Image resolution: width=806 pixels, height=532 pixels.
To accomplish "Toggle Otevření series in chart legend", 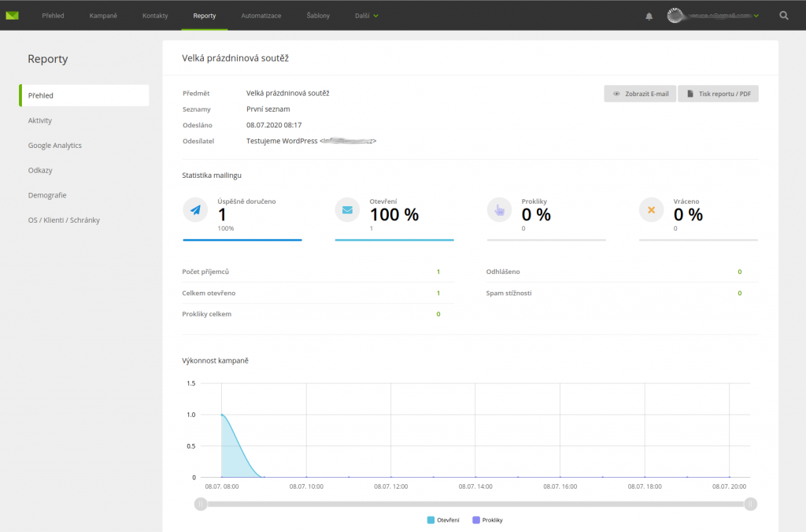I will 443,520.
